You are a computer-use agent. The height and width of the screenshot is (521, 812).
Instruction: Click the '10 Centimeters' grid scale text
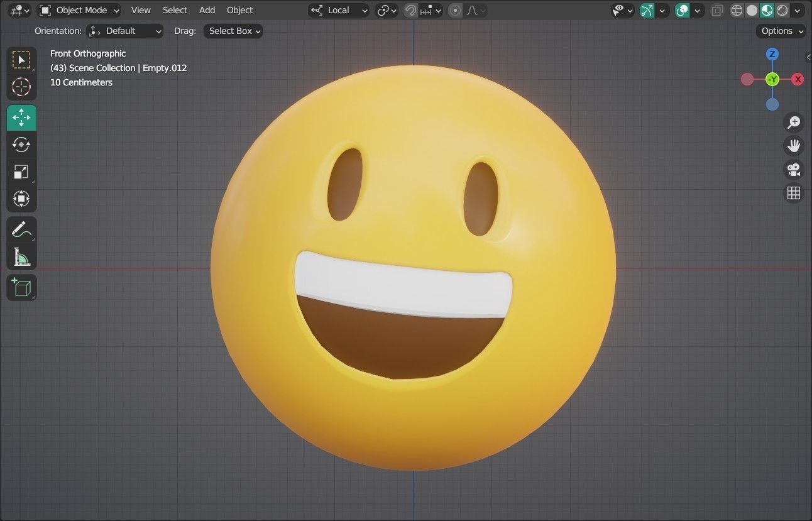pos(81,82)
